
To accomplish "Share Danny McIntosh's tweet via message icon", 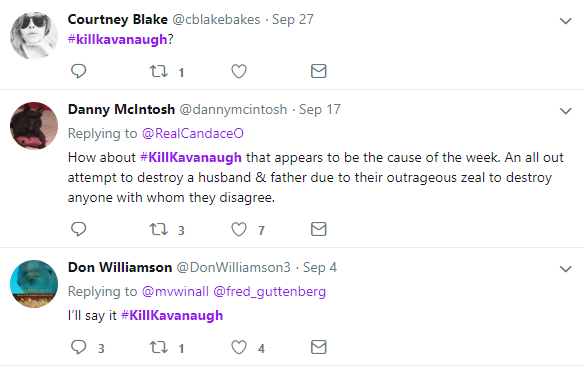I will click(x=318, y=229).
